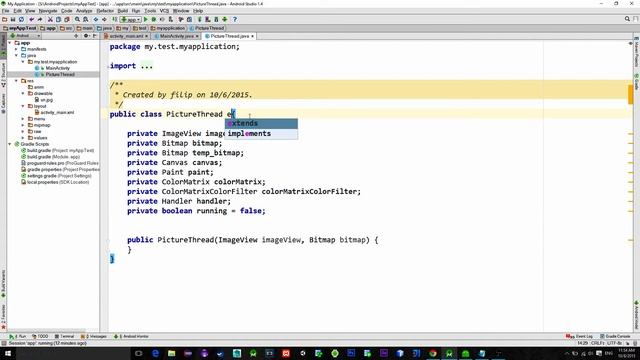The image size is (640, 360).
Task: Click the Search Everywhere magnifier at top right
Action: (627, 19)
